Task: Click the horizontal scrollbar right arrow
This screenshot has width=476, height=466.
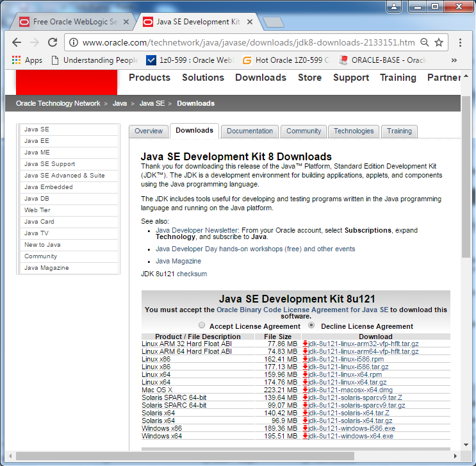Action: click(x=455, y=456)
